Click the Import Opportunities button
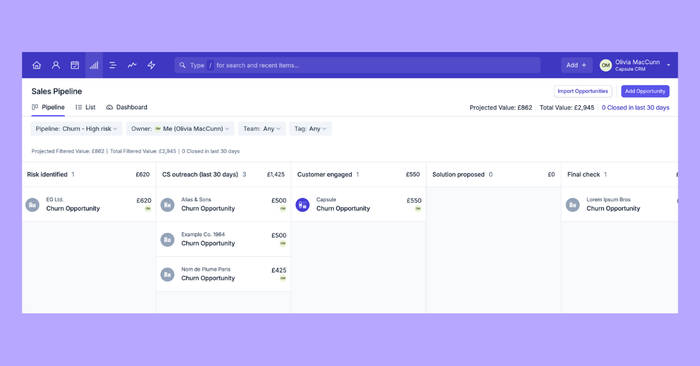Screen dimensions: 700x366 click(x=583, y=91)
